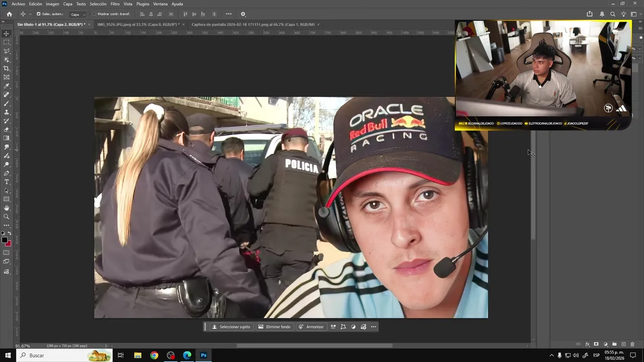The width and height of the screenshot is (644, 362).
Task: Select the Object Selection tool
Action: [x=7, y=60]
